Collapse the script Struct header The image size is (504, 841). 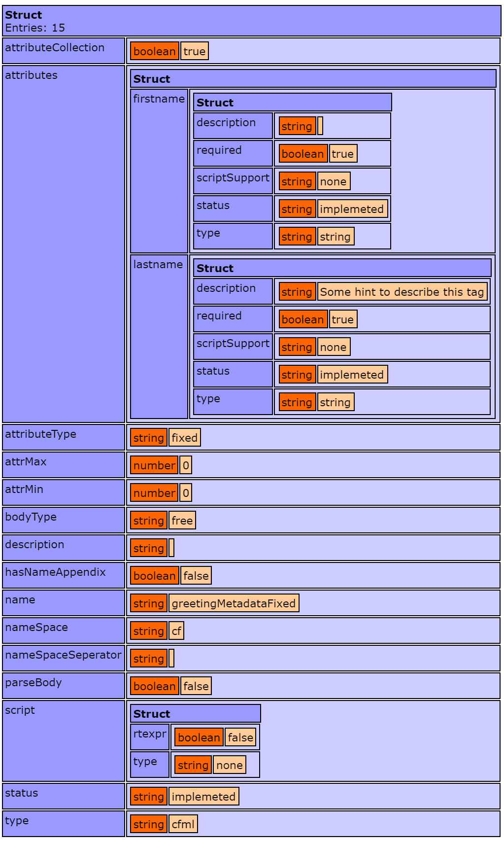tap(195, 714)
